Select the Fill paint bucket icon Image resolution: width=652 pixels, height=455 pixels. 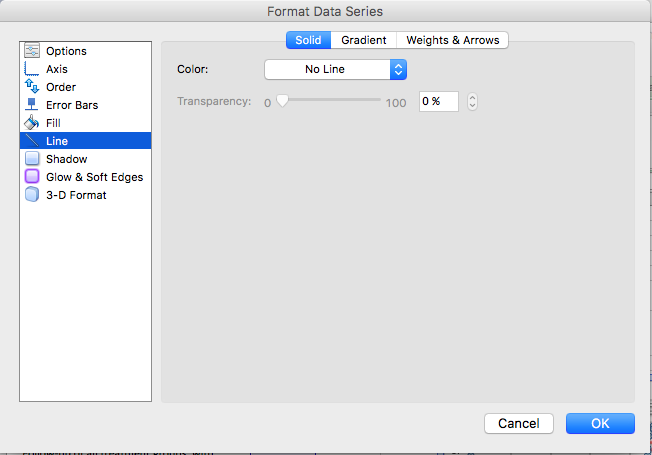tap(31, 123)
